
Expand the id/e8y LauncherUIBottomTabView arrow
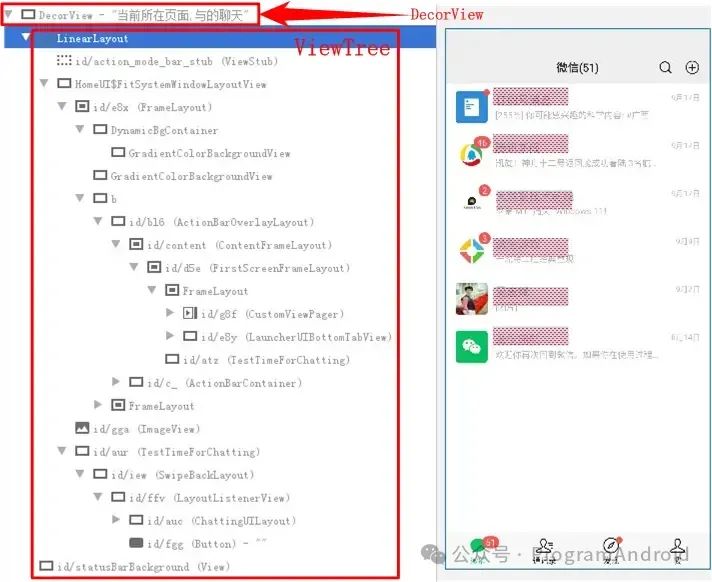(x=170, y=336)
